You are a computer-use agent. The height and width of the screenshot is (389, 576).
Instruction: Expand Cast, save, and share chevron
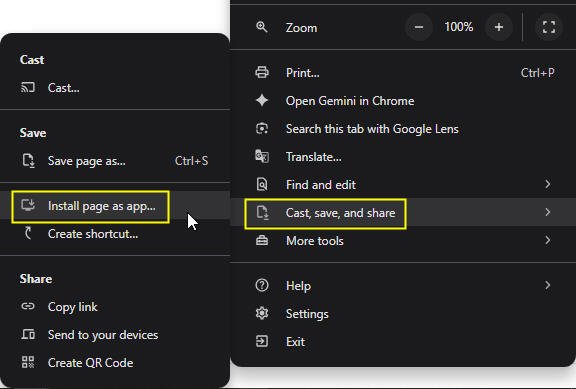pyautogui.click(x=547, y=212)
